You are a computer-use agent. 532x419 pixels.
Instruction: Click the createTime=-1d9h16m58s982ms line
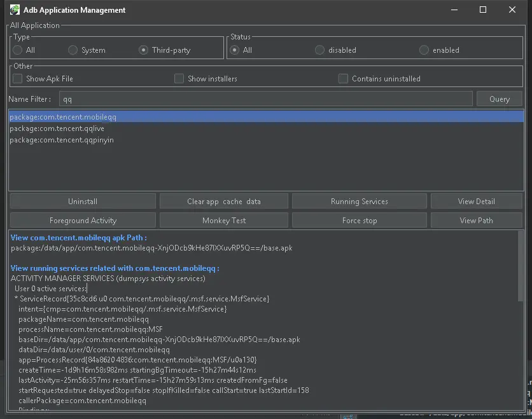[x=137, y=370]
